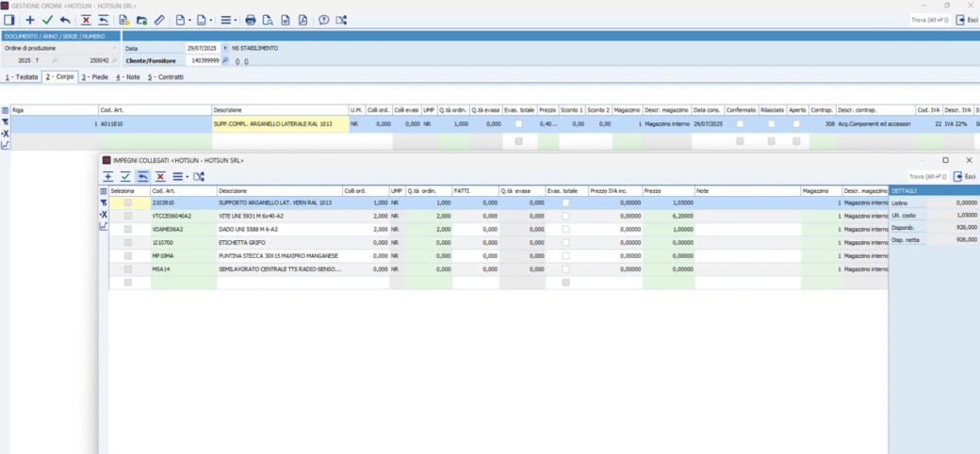Open the Ordine di produzione document type dropdown
Screen dimensions: 980x454
[x=115, y=48]
